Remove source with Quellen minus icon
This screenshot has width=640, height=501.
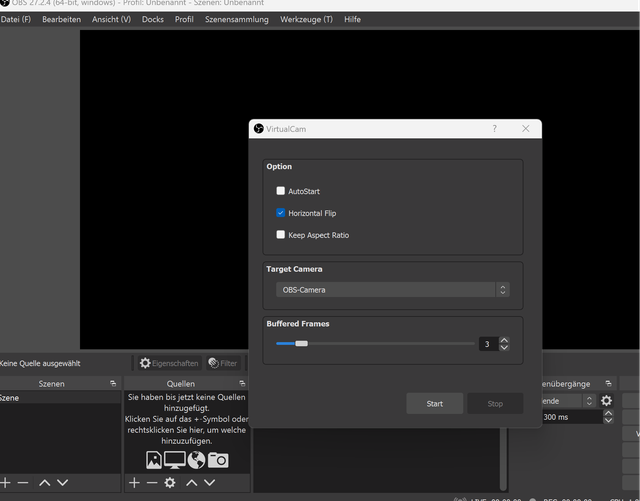click(152, 483)
